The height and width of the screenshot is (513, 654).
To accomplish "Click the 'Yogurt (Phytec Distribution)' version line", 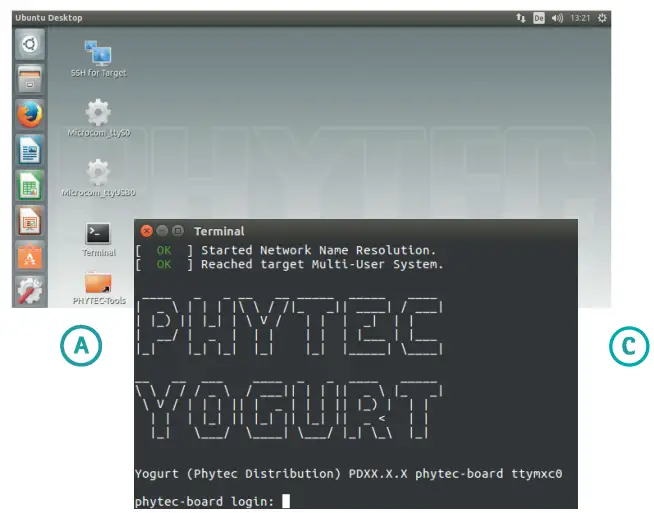I will 349,474.
